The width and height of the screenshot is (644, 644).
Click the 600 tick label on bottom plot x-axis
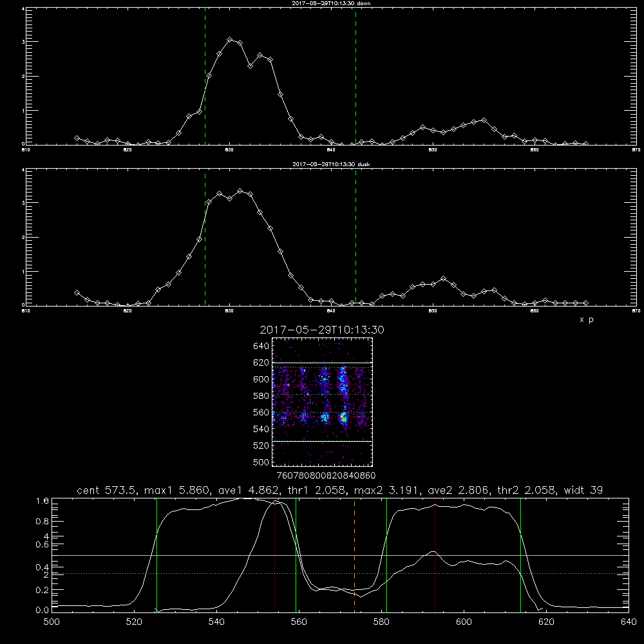(x=464, y=622)
